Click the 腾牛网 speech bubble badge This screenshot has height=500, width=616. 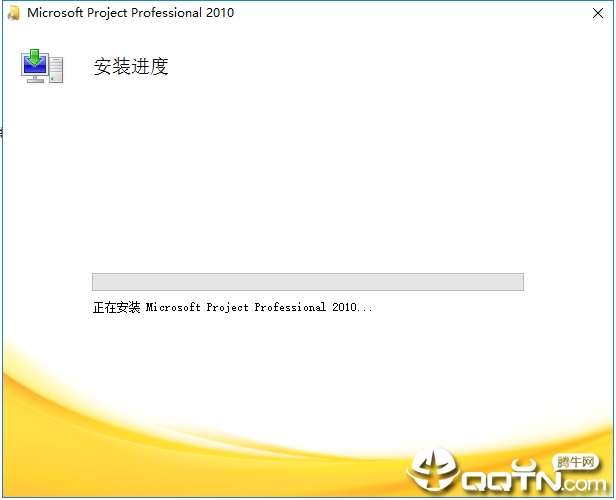point(574,462)
